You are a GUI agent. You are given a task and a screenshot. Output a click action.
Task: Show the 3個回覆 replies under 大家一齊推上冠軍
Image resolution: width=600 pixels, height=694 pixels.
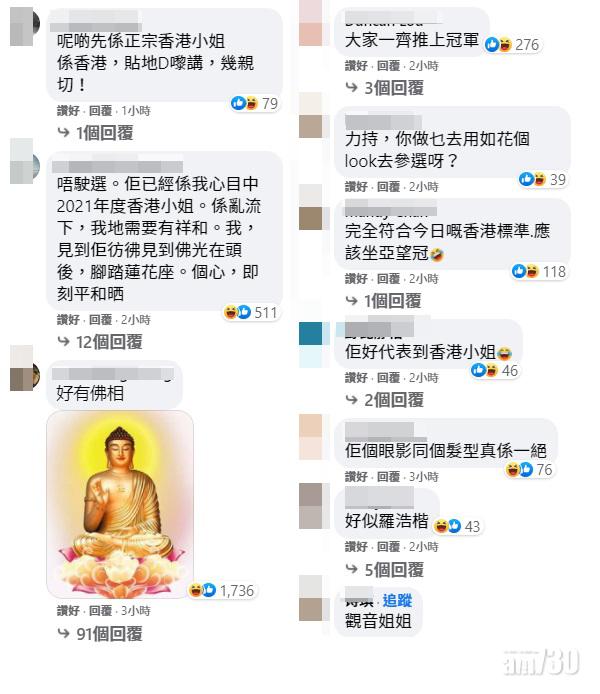[385, 88]
